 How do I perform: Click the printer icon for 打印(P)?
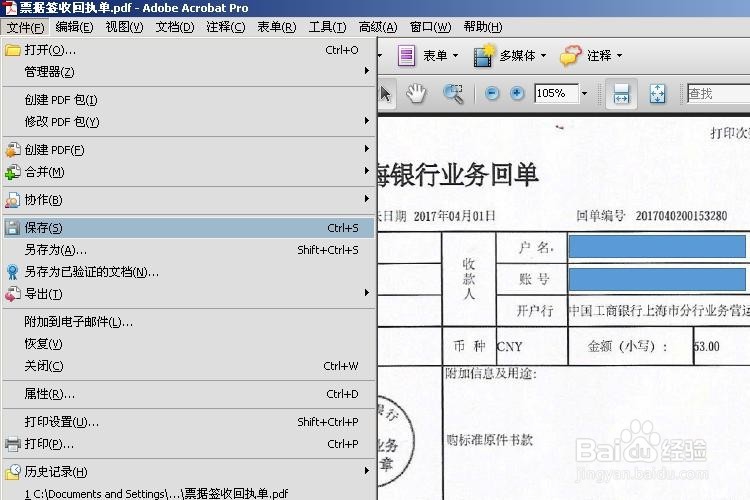pos(13,444)
